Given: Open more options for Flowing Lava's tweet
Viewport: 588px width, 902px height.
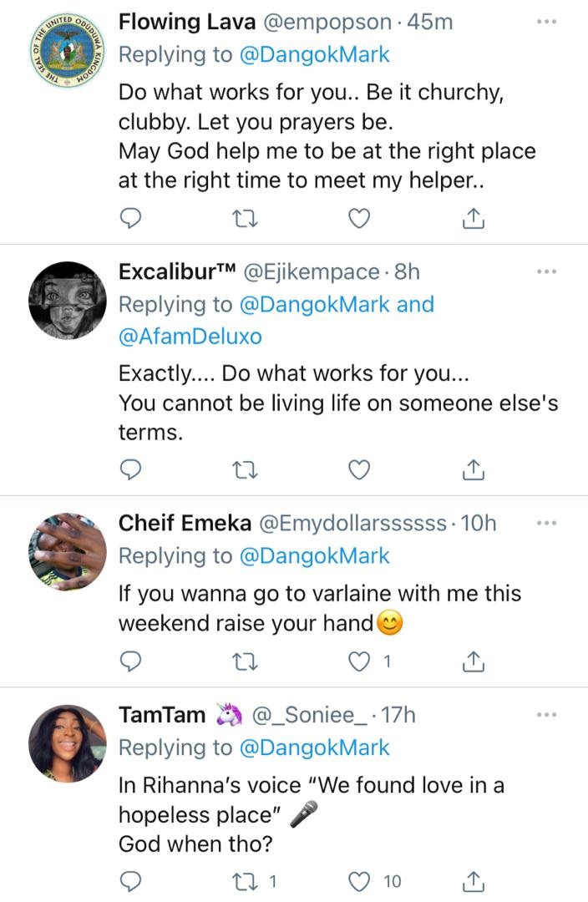Looking at the screenshot, I should pos(546,22).
